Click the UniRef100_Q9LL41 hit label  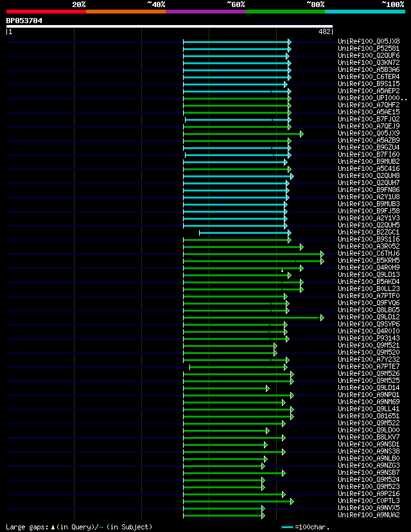point(369,409)
